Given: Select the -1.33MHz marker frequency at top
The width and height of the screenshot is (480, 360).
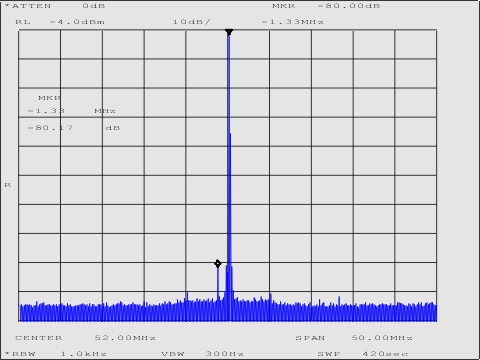Looking at the screenshot, I should point(292,22).
